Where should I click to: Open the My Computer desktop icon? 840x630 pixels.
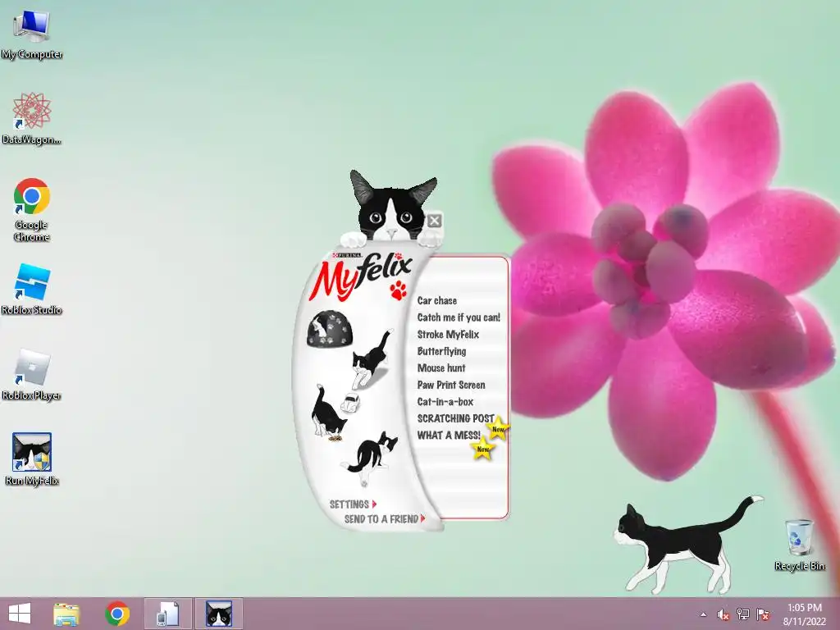pyautogui.click(x=32, y=34)
